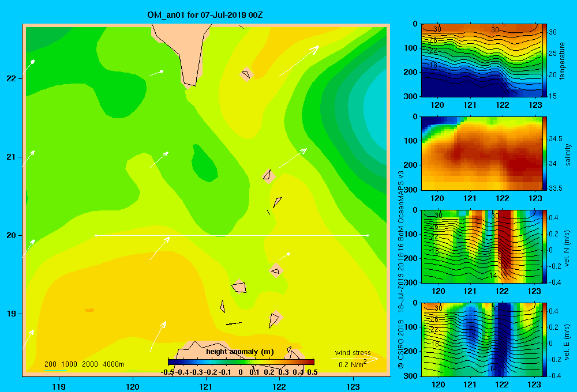Select the 'height anomaly (m)' legend label
Screen dimensions: 577x392
(x=240, y=352)
